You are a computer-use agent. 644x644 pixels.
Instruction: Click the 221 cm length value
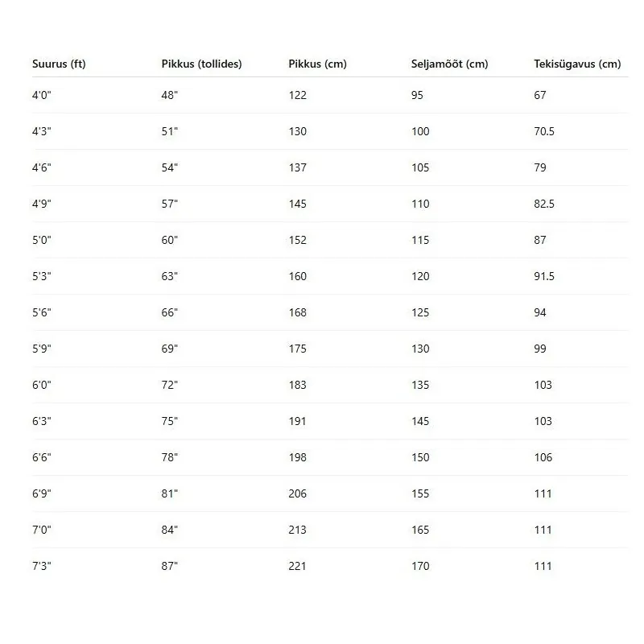click(x=297, y=566)
